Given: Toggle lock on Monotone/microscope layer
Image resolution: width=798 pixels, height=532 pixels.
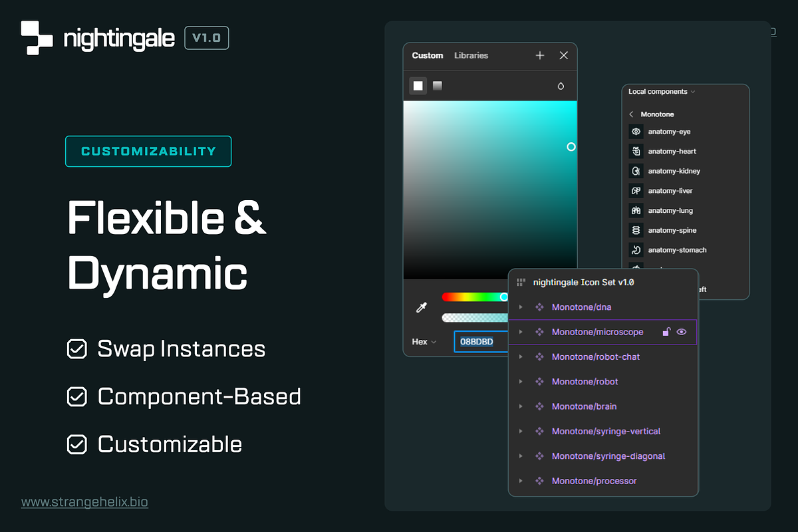Looking at the screenshot, I should point(666,332).
